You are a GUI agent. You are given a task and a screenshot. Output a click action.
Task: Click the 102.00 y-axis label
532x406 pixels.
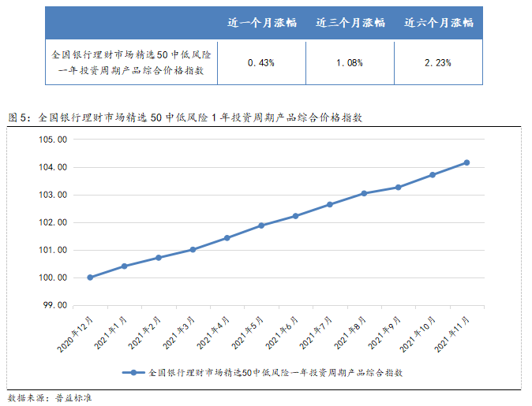point(54,222)
